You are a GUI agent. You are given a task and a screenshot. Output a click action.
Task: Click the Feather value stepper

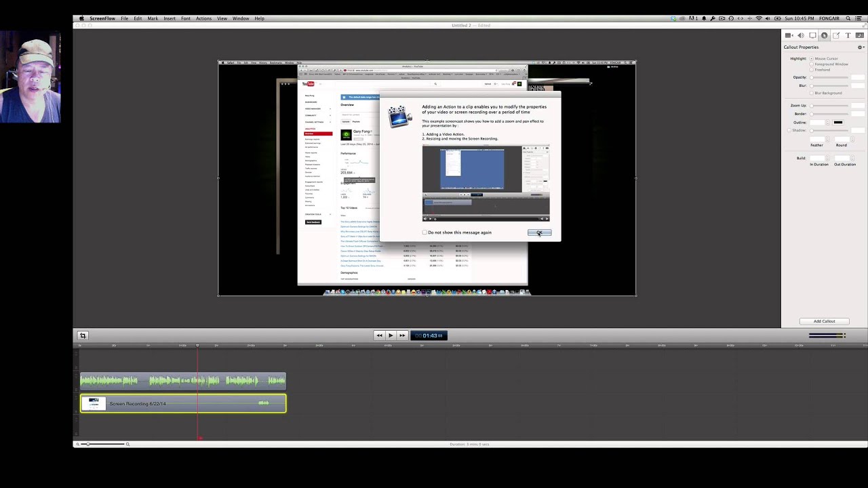(827, 139)
